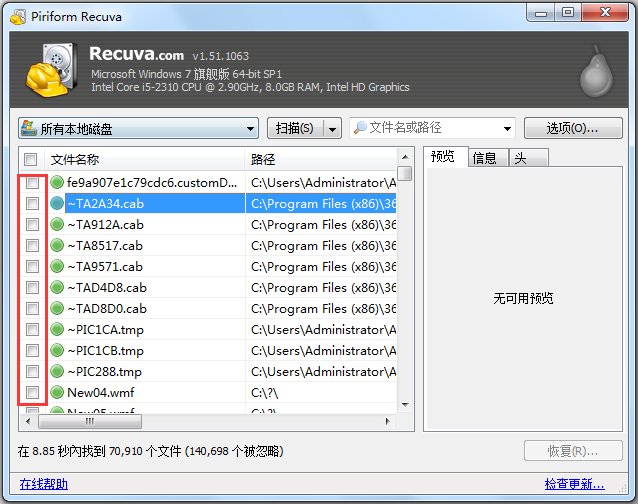
Task: Click the horizontal scroll-left arrow
Action: coord(28,421)
